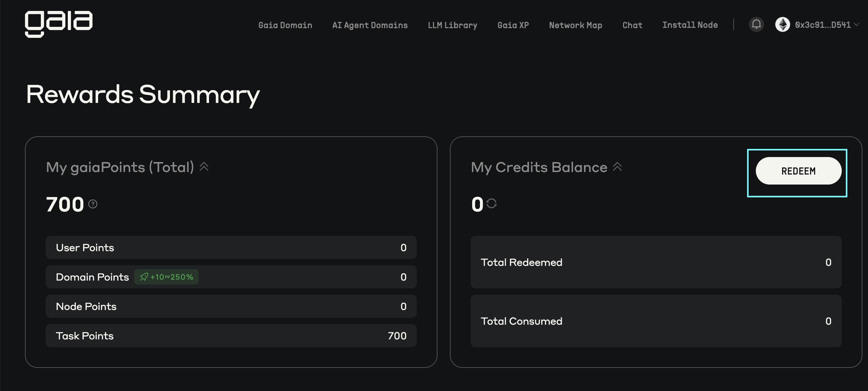Click the Total Consumed row
The height and width of the screenshot is (391, 868).
(x=656, y=321)
